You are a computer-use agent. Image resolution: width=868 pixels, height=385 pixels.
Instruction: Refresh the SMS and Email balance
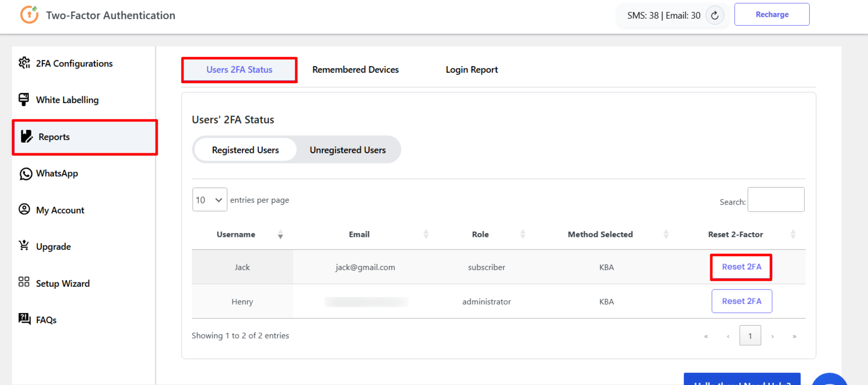[715, 15]
